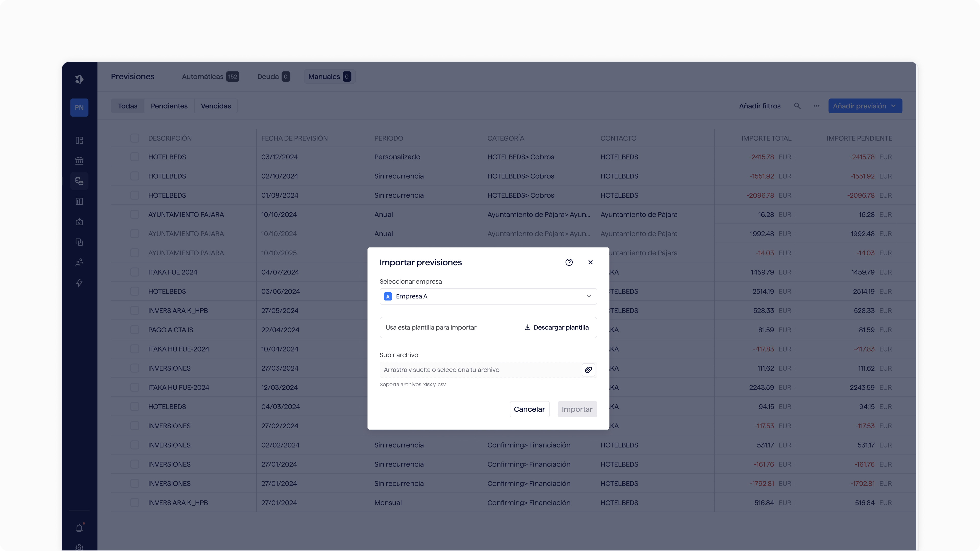
Task: Click the DESCRIPCIÓN column header
Action: [170, 139]
